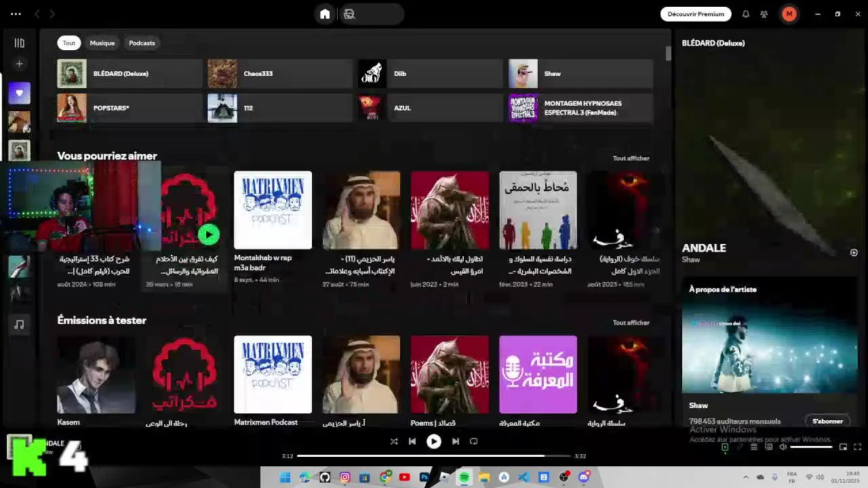
Task: Click the main page vertical scrollbar
Action: pos(668,54)
